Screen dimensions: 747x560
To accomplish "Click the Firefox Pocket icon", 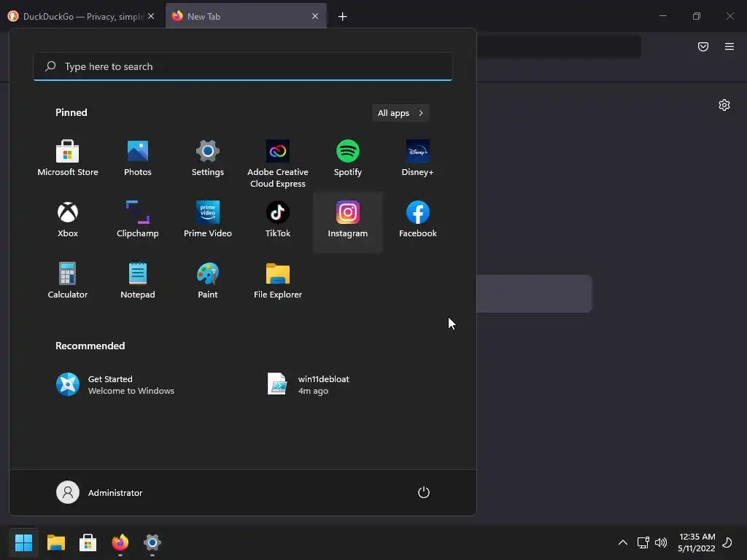I will coord(703,47).
